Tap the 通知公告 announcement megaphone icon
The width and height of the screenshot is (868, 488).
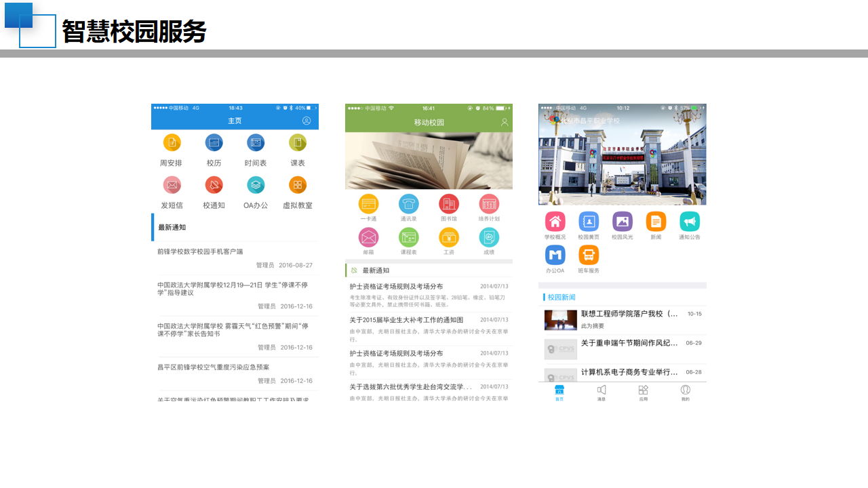coord(689,222)
